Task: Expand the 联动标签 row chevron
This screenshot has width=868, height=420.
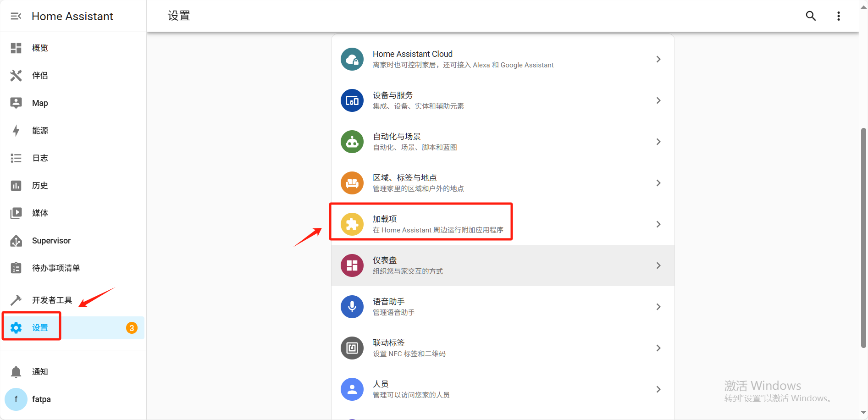Action: (x=658, y=348)
